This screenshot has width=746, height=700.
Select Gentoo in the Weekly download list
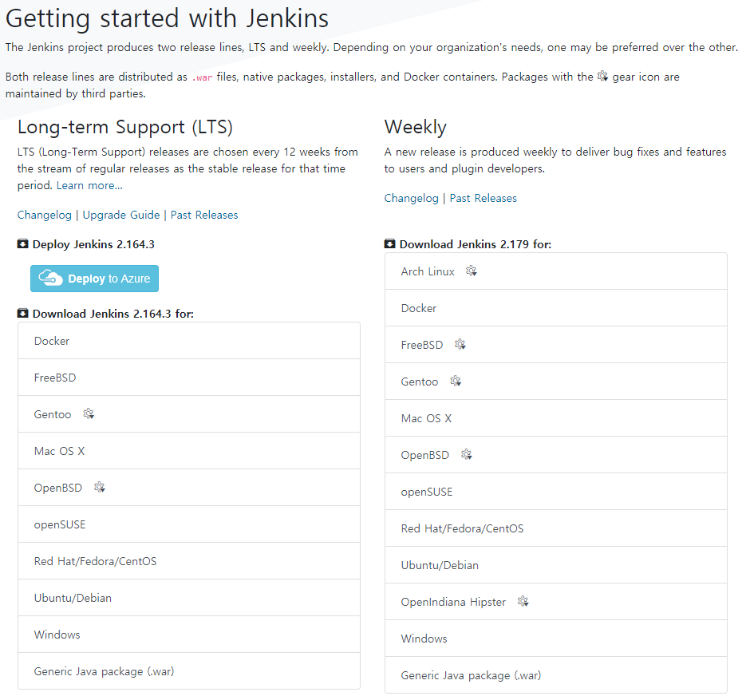pyautogui.click(x=556, y=382)
